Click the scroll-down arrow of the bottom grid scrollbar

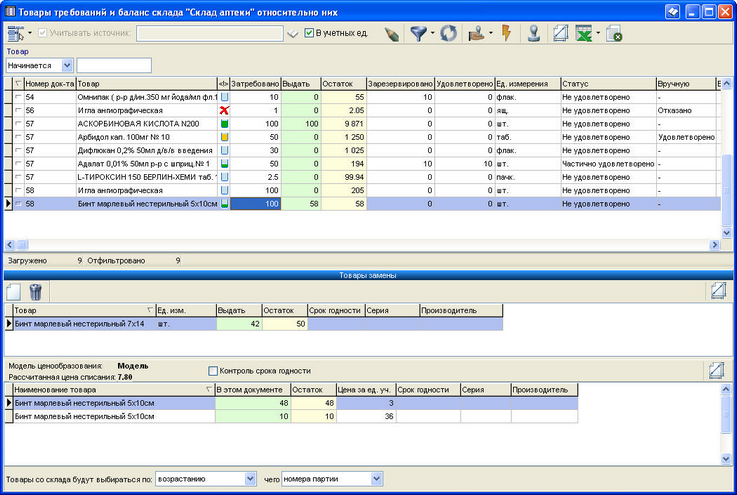coord(726,458)
